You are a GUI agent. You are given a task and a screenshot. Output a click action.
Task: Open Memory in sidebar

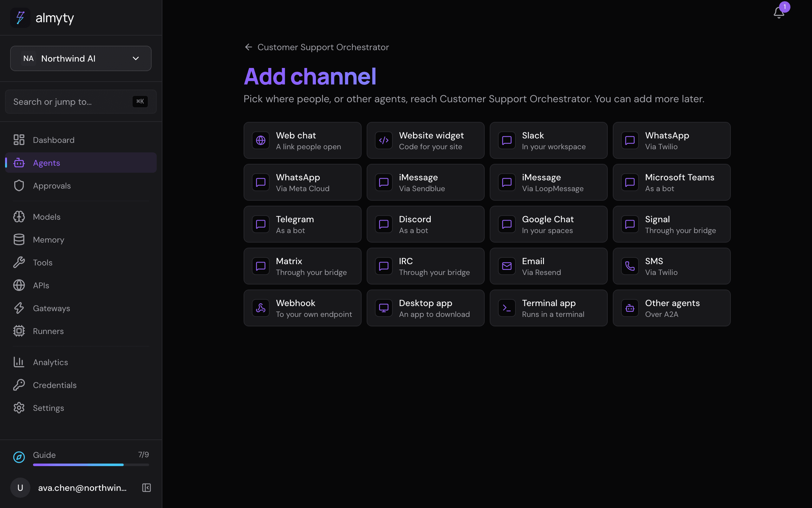point(81,239)
